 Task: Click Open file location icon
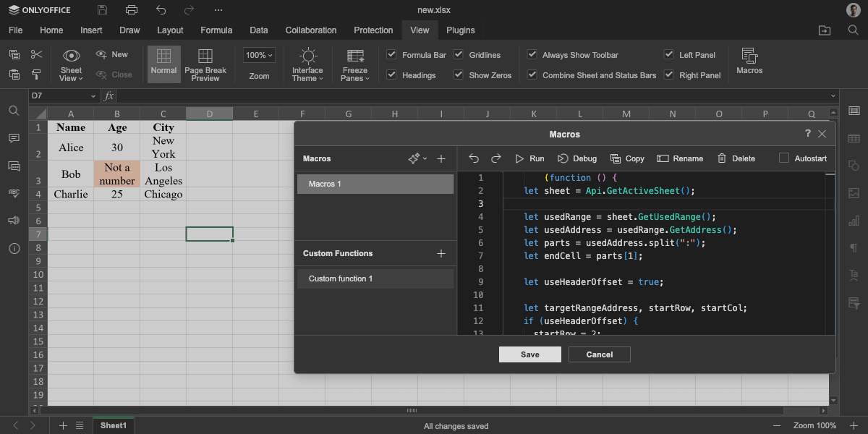825,30
